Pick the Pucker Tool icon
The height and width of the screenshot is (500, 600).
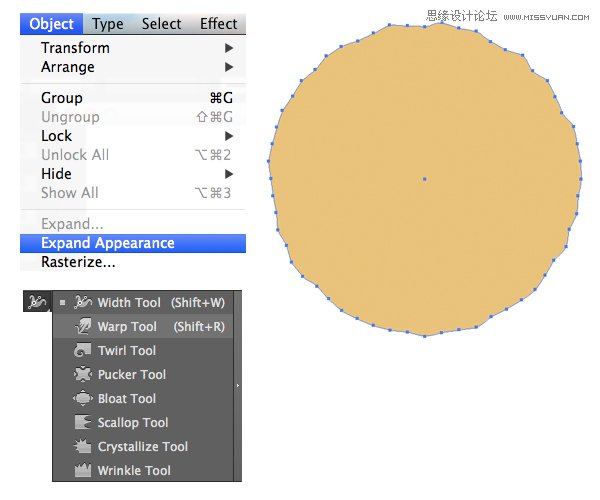point(83,374)
